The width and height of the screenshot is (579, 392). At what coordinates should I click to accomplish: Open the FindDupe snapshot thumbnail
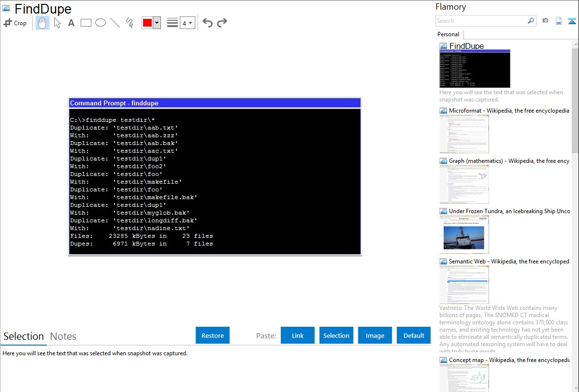pos(475,69)
